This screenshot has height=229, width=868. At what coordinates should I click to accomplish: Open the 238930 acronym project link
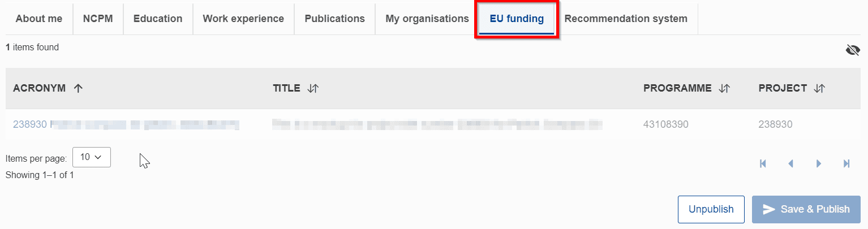point(29,124)
